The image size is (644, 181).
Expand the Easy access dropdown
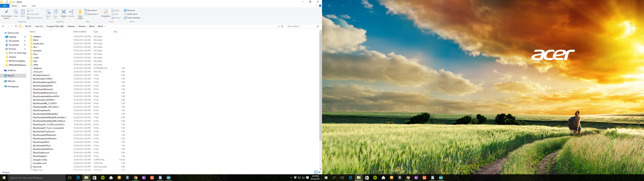(91, 14)
